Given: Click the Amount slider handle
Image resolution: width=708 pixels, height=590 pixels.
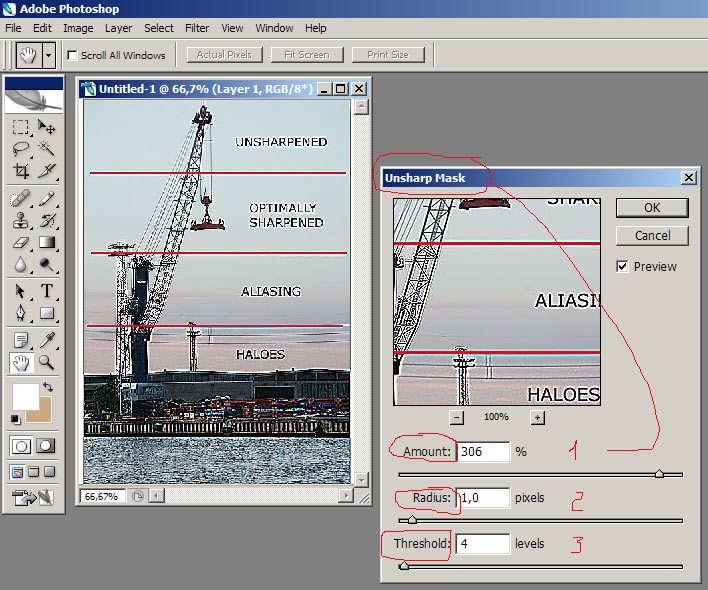Looking at the screenshot, I should [x=659, y=473].
